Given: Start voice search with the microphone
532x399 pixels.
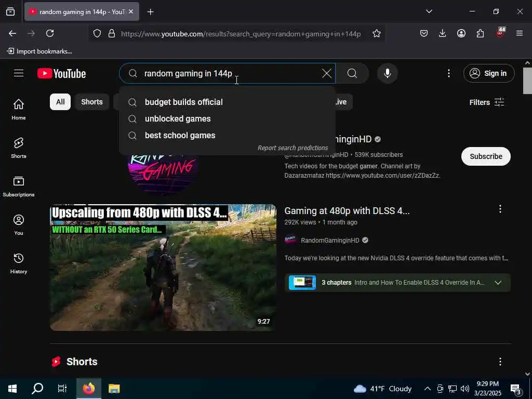Looking at the screenshot, I should click(387, 73).
